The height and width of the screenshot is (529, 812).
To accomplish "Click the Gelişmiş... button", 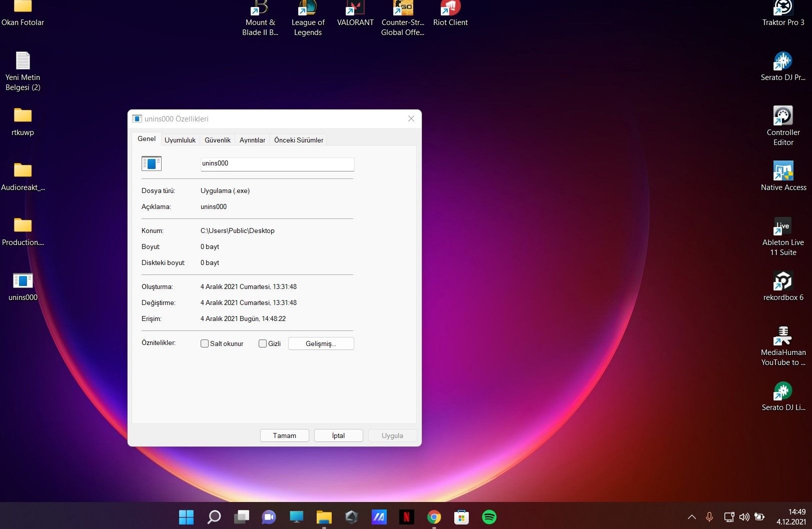I will coord(321,343).
